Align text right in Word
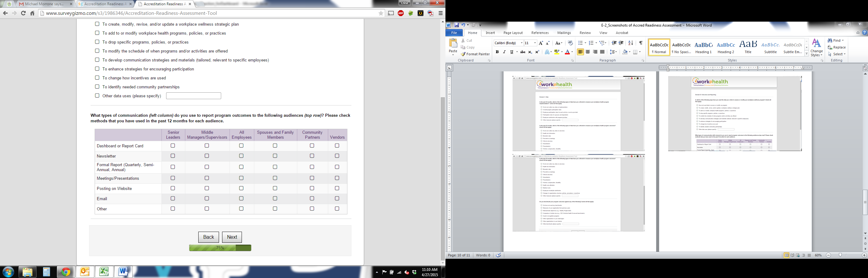Screen dimensions: 868x278 coord(595,52)
